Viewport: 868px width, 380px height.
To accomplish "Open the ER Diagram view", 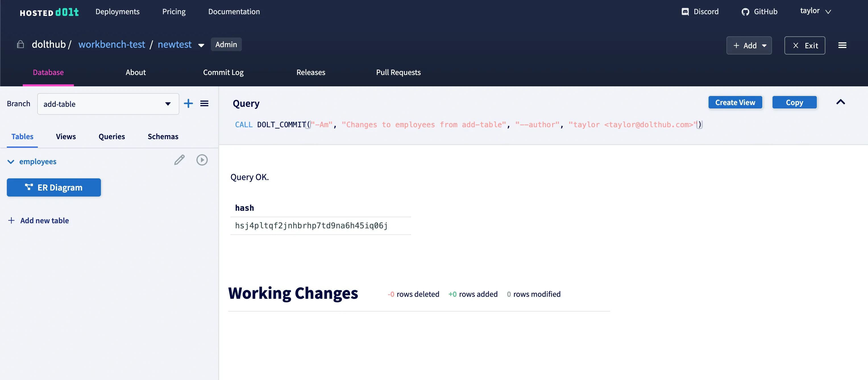I will pos(54,187).
